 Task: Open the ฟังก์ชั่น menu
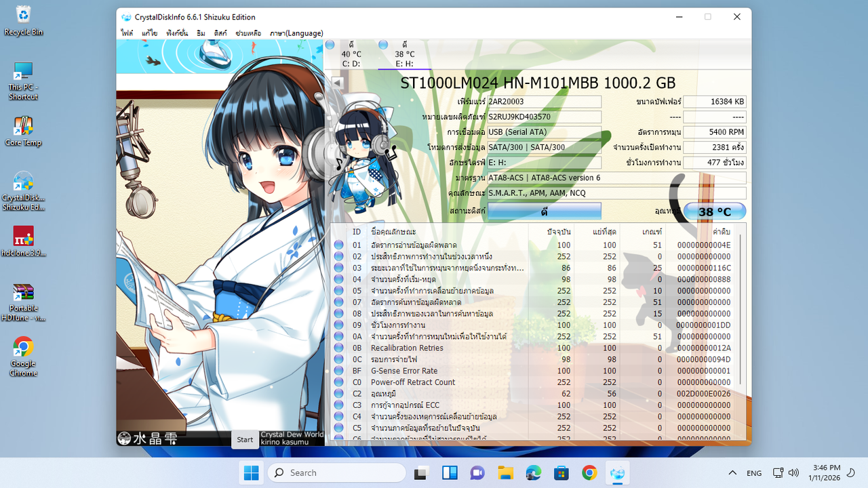pos(178,32)
